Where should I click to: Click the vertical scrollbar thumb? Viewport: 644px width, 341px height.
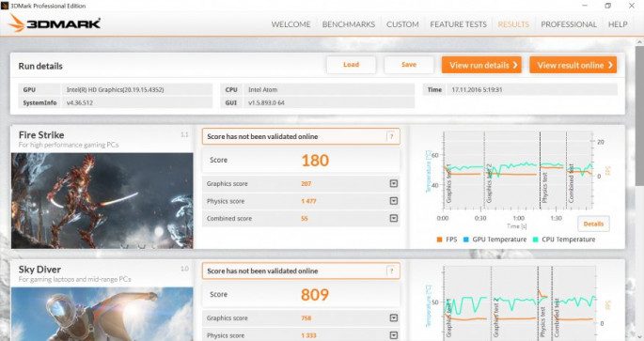pyautogui.click(x=639, y=116)
